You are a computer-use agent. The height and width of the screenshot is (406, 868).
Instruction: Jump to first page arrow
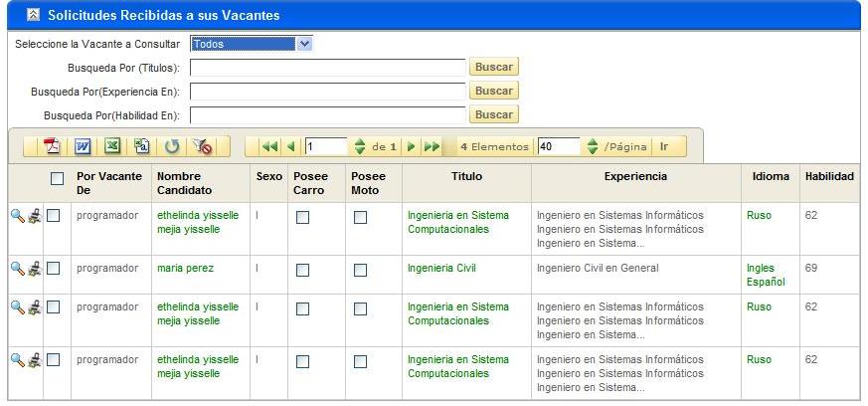click(x=269, y=146)
